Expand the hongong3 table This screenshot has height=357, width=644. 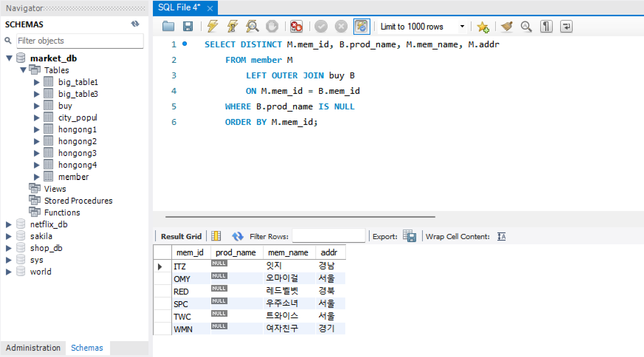tap(37, 153)
